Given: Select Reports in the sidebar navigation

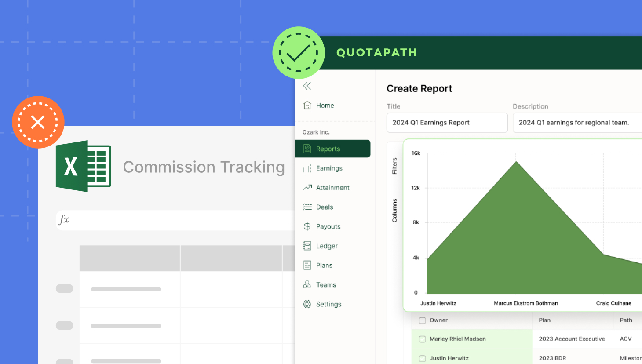Looking at the screenshot, I should pos(333,149).
